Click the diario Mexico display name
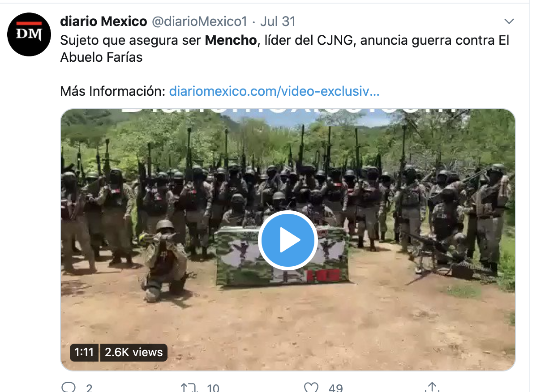This screenshot has width=541, height=392. pos(103,21)
